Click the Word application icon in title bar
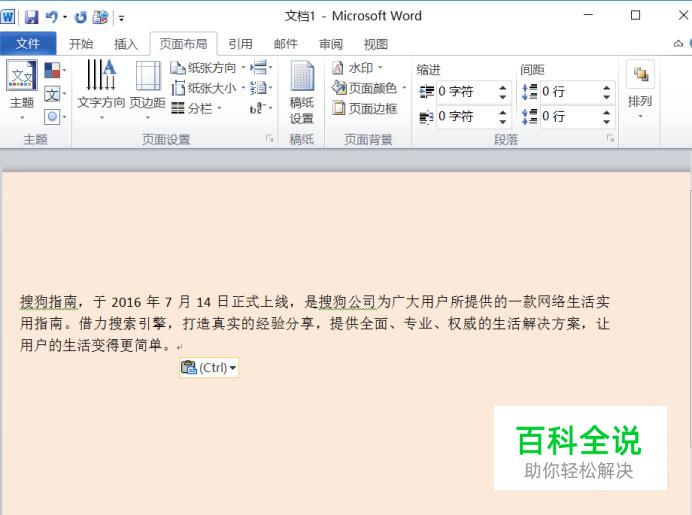 coord(8,17)
